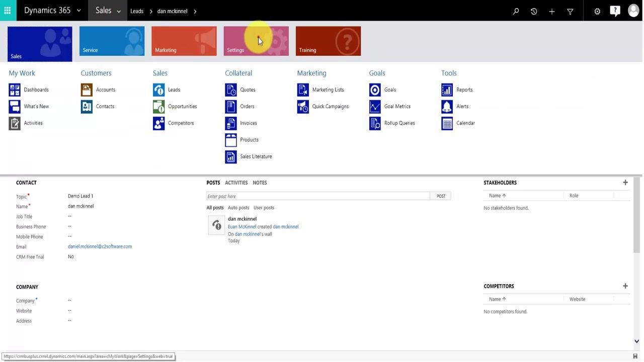Expand the Sales area dropdown in nav bar
This screenshot has width=644, height=362.
point(118,11)
